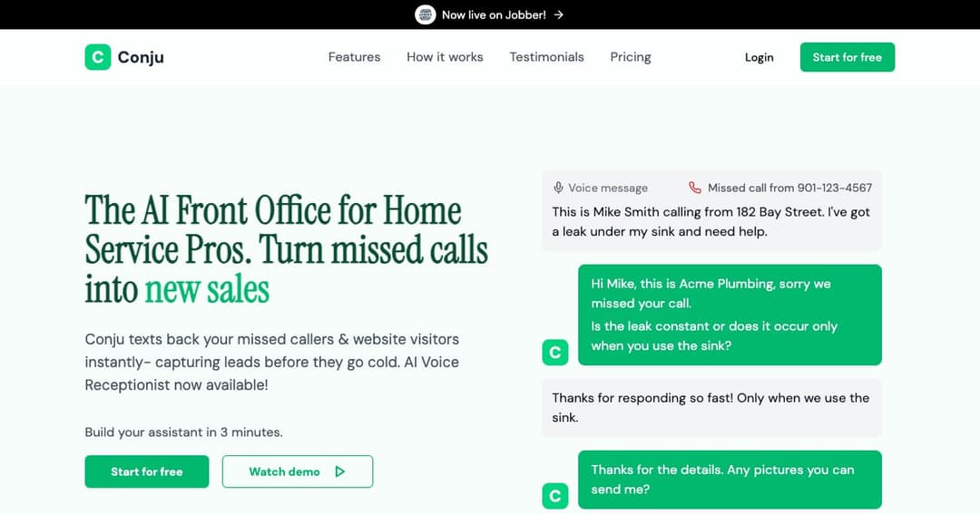Click the red missed call phone icon
The height and width of the screenshot is (514, 980).
point(694,188)
